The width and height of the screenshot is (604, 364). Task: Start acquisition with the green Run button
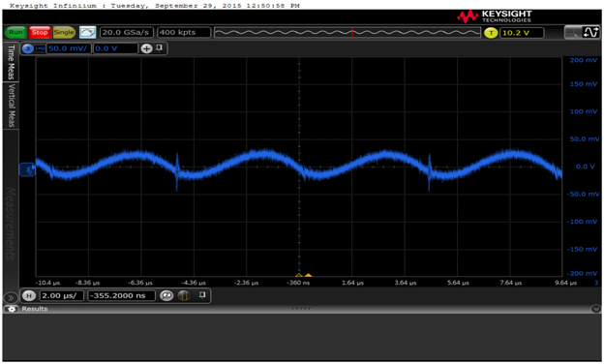15,32
